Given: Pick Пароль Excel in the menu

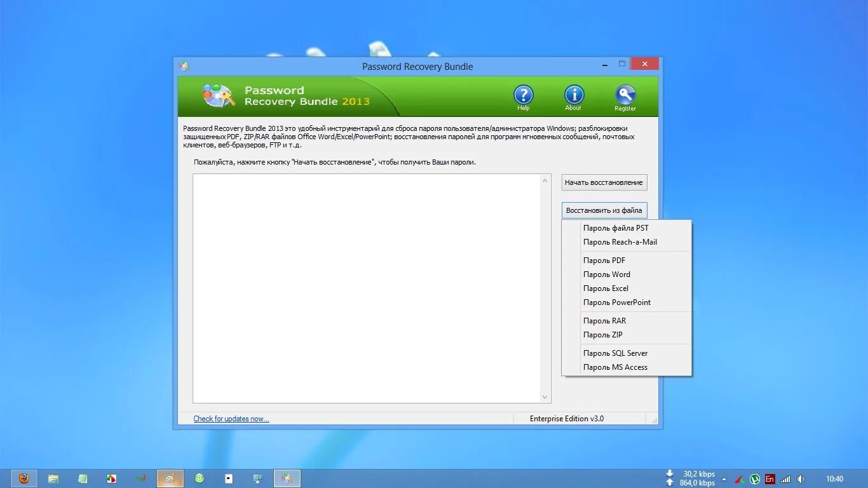Looking at the screenshot, I should (627, 288).
